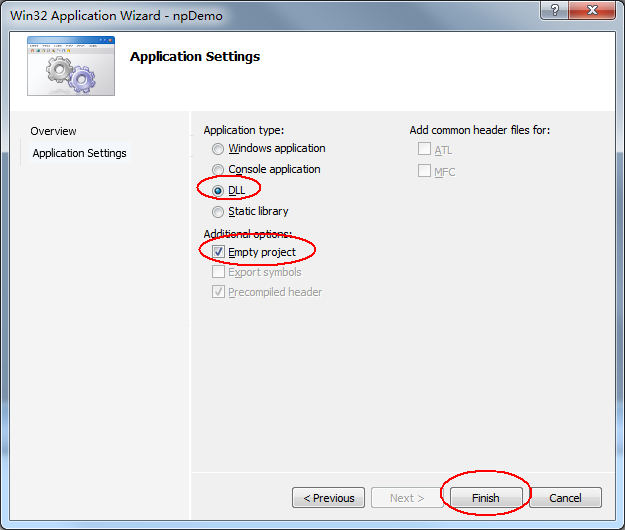Tick the Export symbols checkbox
Image resolution: width=625 pixels, height=530 pixels.
point(218,272)
